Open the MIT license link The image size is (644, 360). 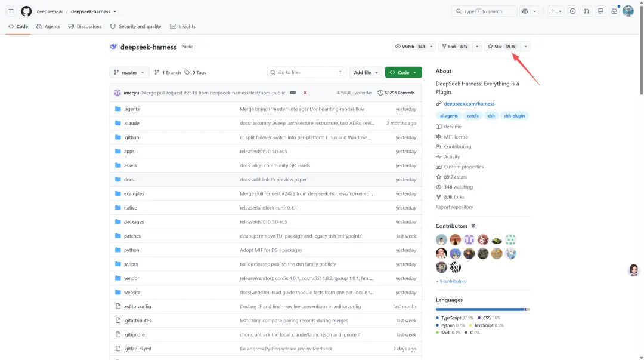456,137
